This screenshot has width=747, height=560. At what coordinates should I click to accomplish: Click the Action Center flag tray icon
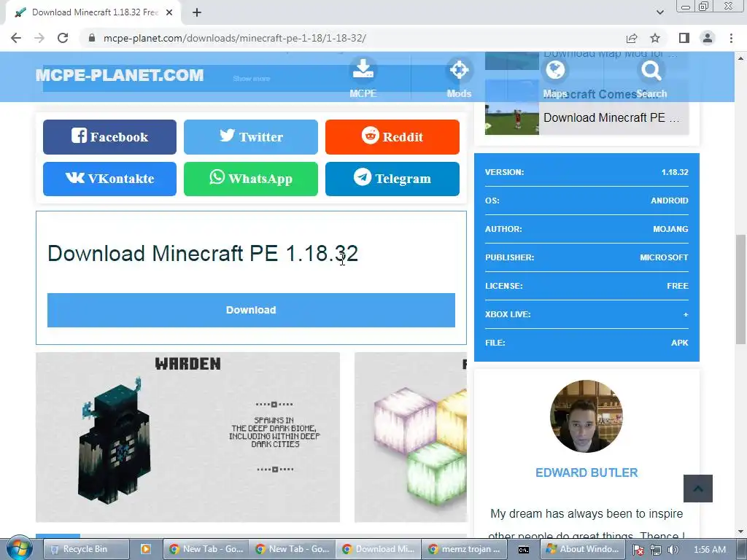pyautogui.click(x=638, y=550)
